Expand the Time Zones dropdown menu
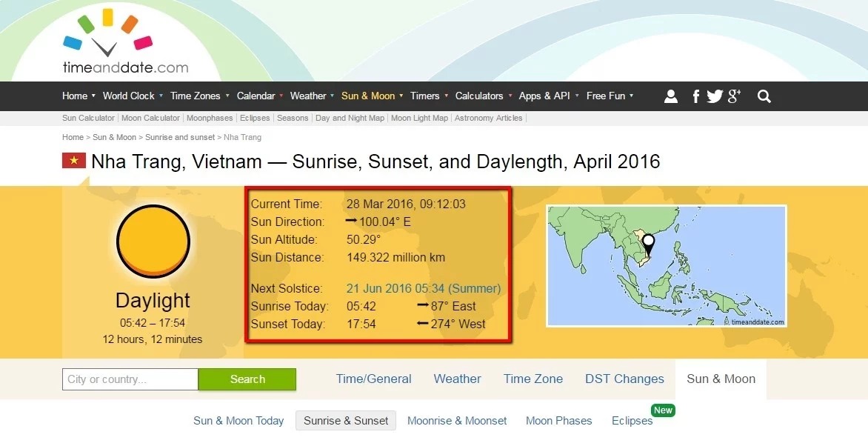 click(199, 96)
